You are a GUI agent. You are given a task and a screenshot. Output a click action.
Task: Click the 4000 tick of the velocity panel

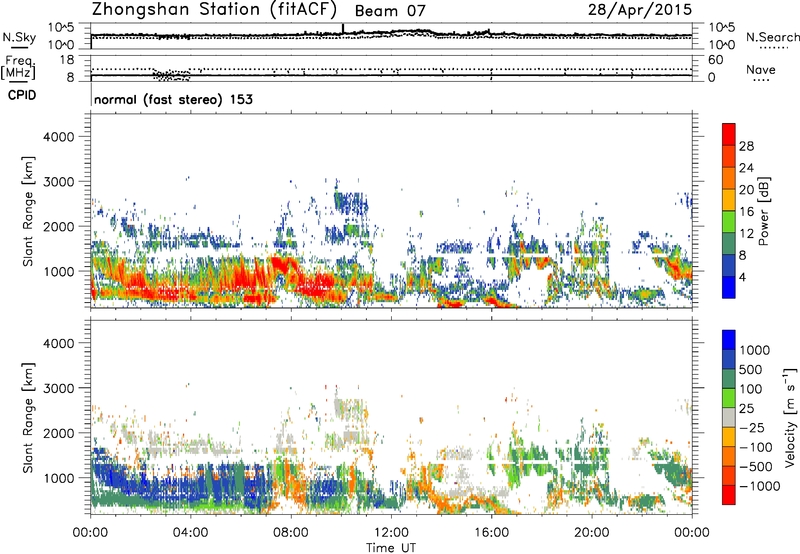[58, 343]
